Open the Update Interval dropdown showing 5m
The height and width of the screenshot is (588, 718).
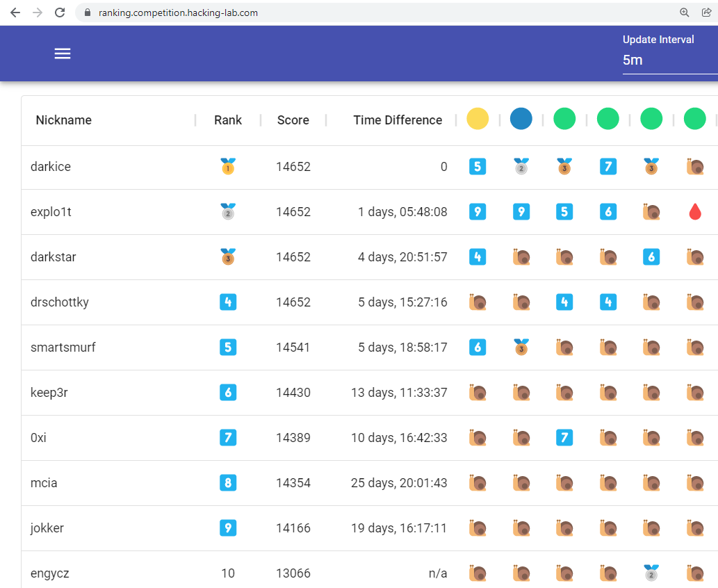pos(670,60)
